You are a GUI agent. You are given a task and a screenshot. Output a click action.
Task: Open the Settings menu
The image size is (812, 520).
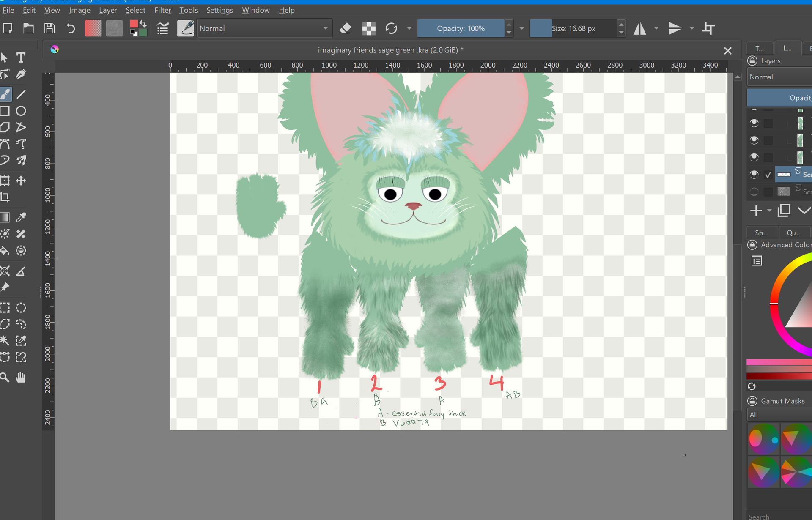(x=219, y=10)
